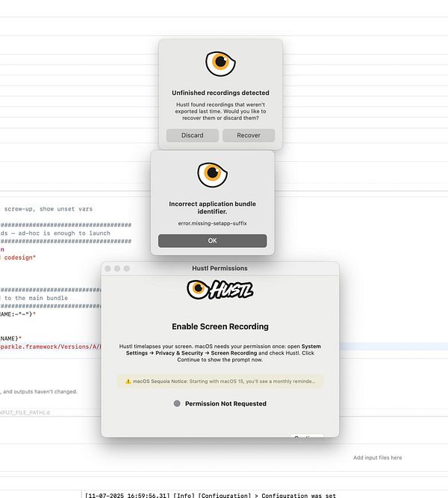The height and width of the screenshot is (498, 448).
Task: Click the eye icon in the bundle identifier dialog
Action: pyautogui.click(x=212, y=175)
